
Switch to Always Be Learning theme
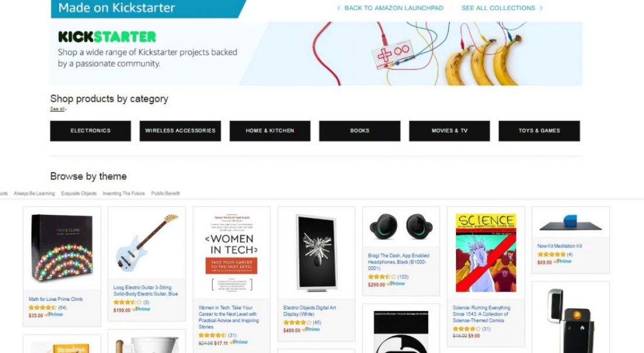pos(34,193)
